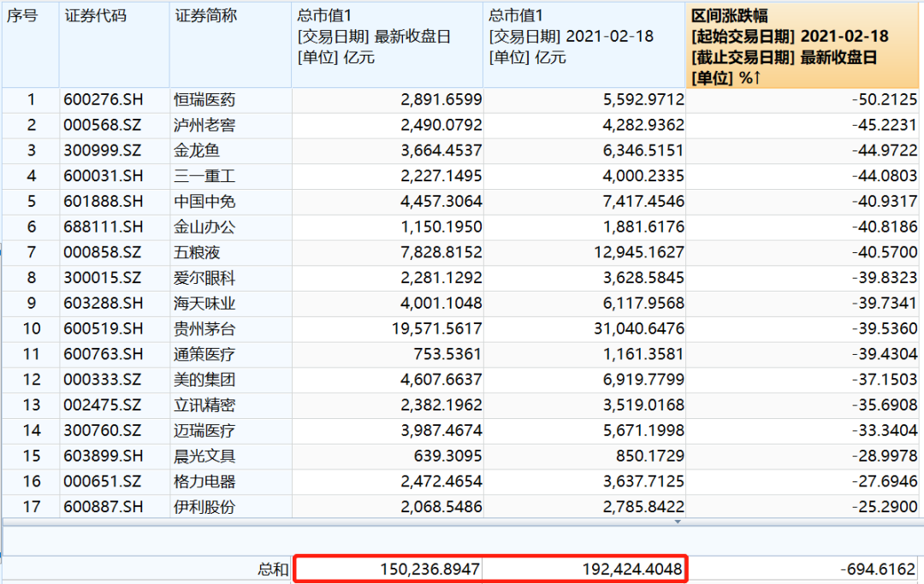Click the 区间涨跌幅 sorted column header
The width and height of the screenshot is (924, 584).
pyautogui.click(x=804, y=44)
